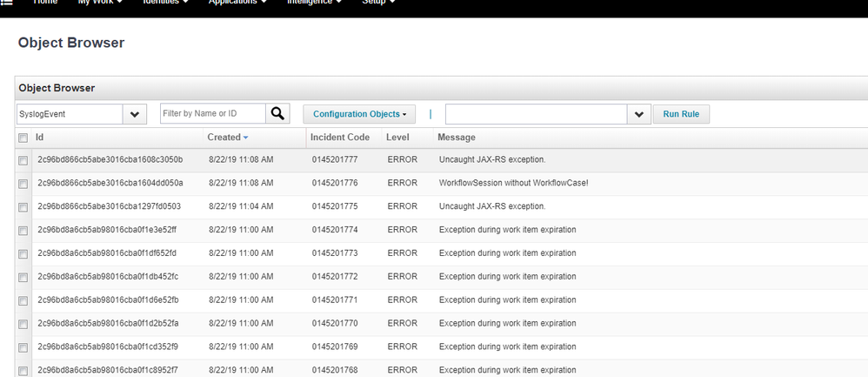Open the Intelligence menu
868x377 pixels.
tap(314, 3)
